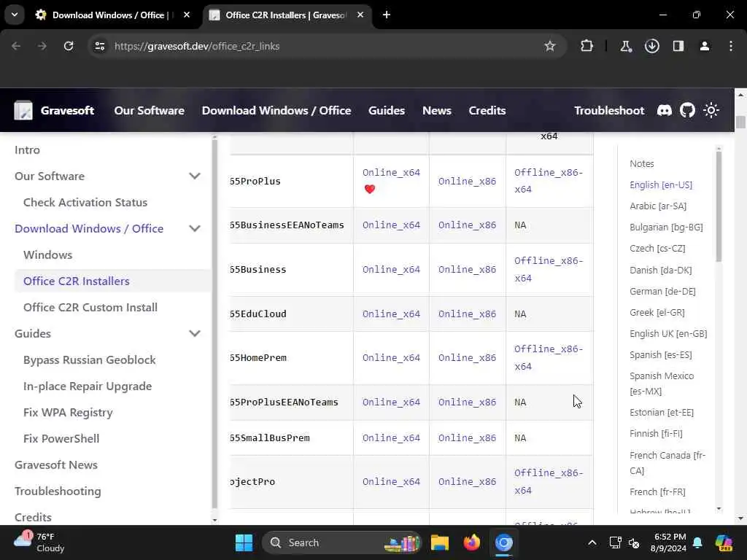
Task: Select Windows in the sidebar
Action: click(47, 254)
